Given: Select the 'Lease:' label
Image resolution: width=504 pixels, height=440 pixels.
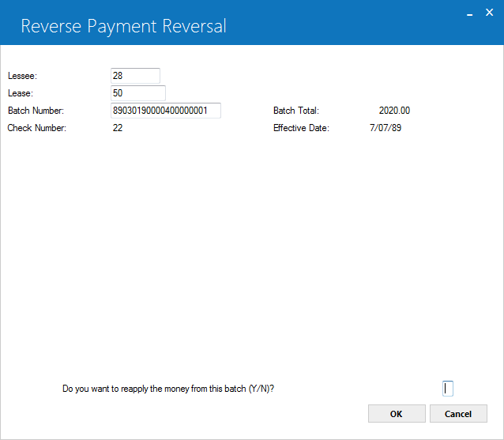Looking at the screenshot, I should pyautogui.click(x=21, y=93).
